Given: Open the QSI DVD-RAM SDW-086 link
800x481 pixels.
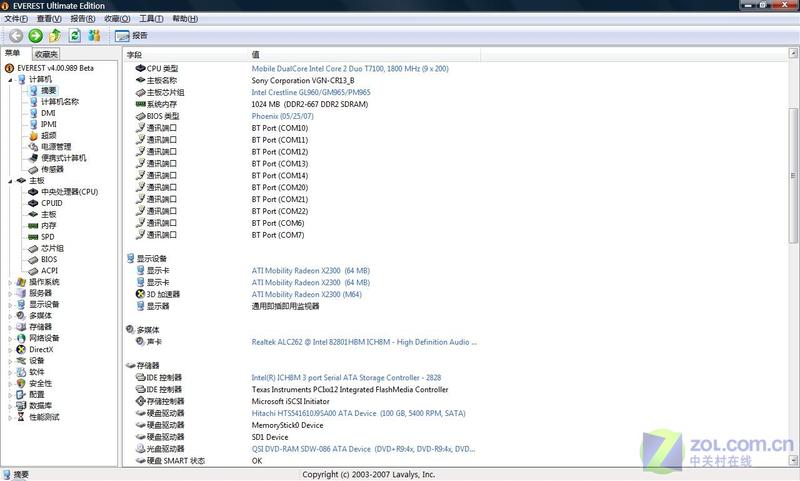Looking at the screenshot, I should click(363, 449).
